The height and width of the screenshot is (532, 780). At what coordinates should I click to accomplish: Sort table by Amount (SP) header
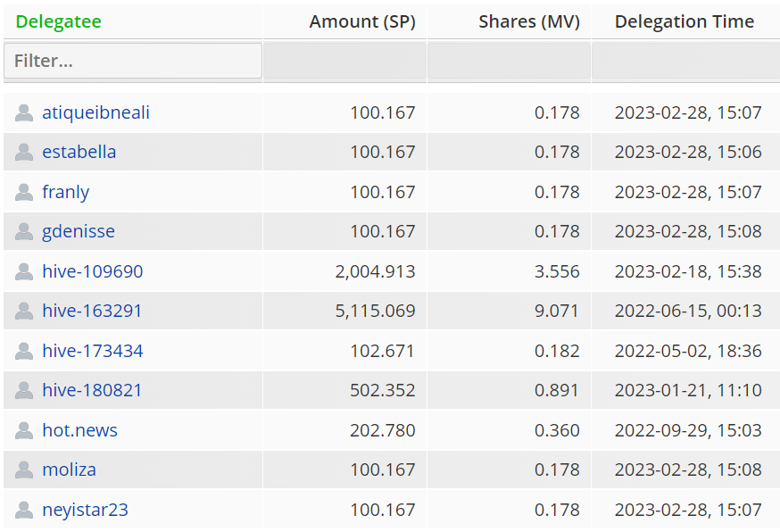coord(362,21)
